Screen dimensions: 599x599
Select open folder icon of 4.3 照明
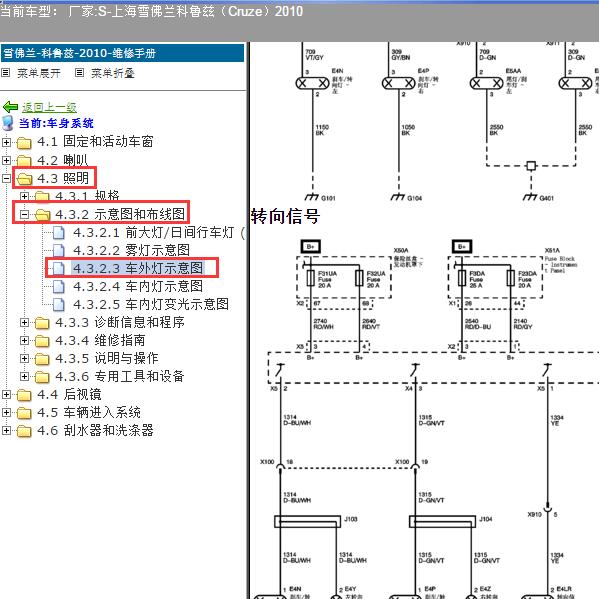click(24, 179)
